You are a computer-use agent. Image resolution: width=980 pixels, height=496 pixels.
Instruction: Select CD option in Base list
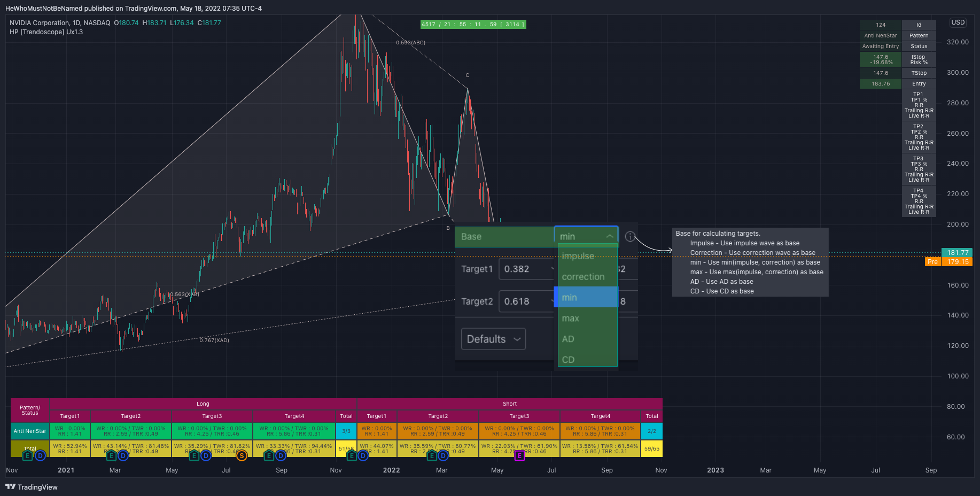(588, 359)
